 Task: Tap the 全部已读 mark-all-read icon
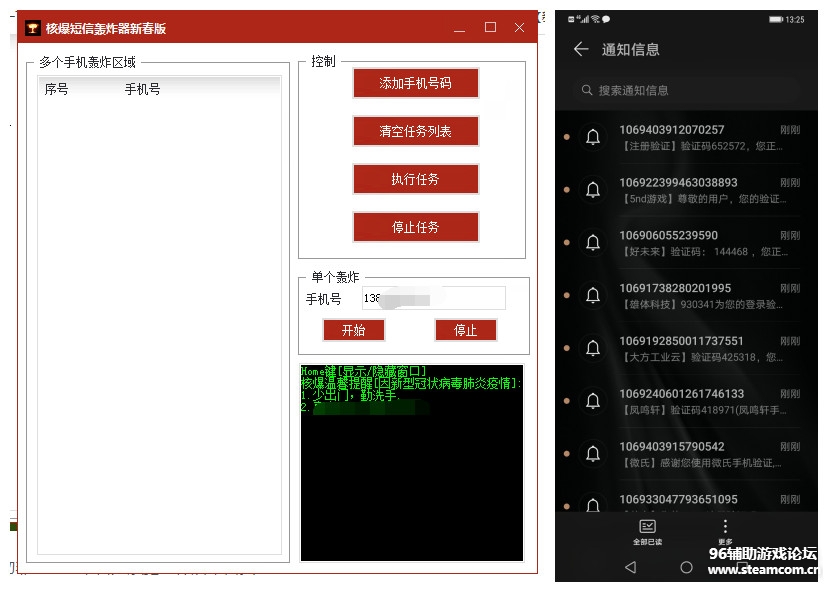coord(647,526)
